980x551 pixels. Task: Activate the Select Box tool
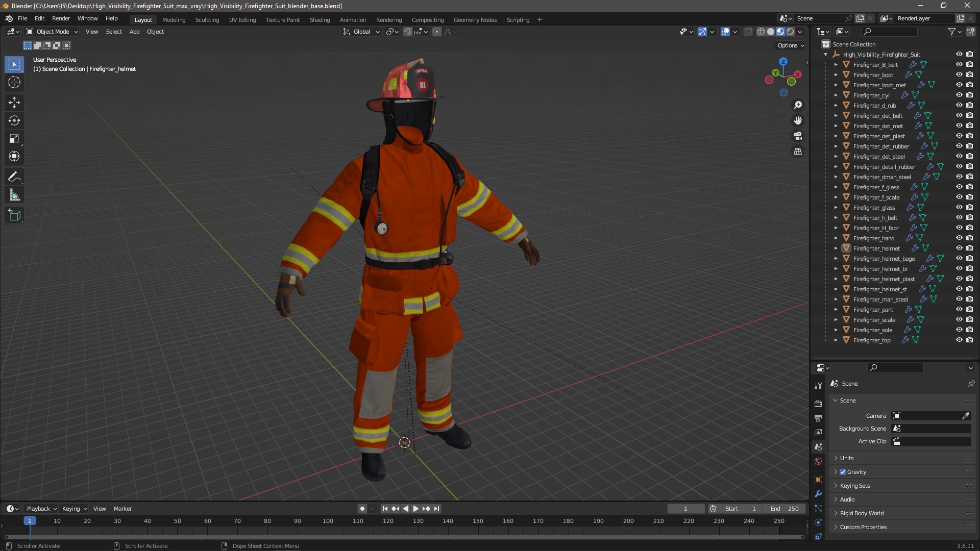point(14,64)
